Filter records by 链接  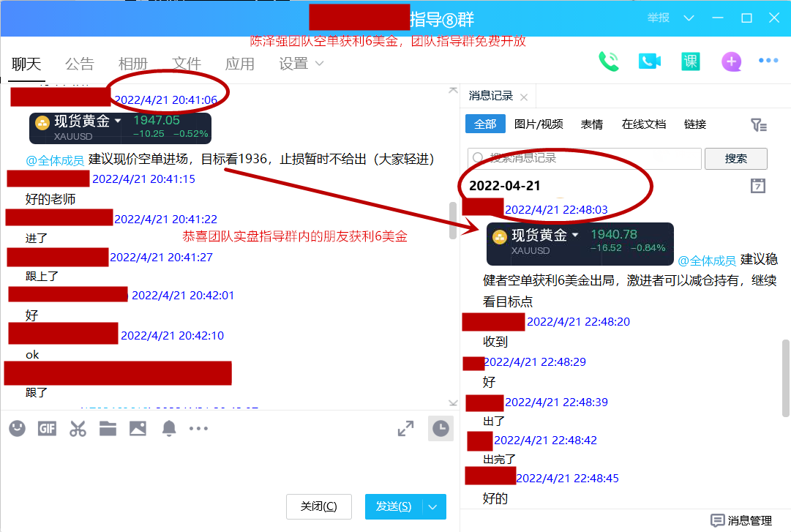694,124
